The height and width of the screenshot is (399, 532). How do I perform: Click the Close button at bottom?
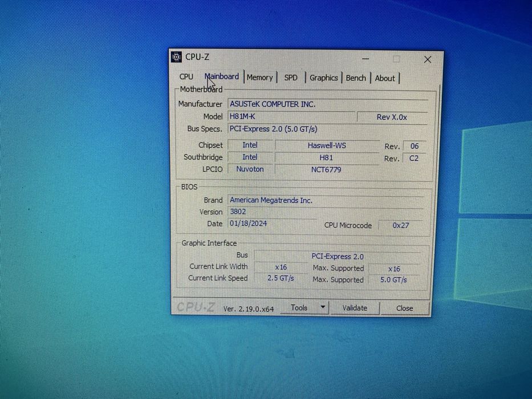404,308
